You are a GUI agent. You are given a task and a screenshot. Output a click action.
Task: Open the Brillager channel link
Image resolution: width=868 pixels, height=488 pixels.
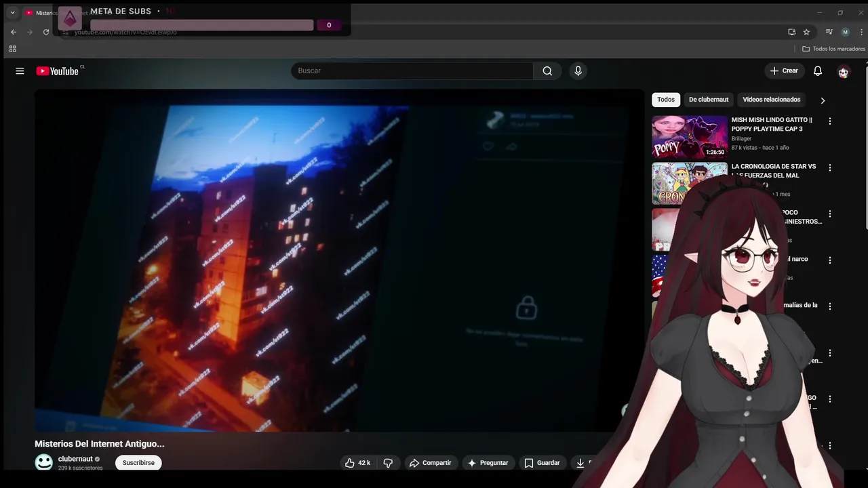[741, 139]
